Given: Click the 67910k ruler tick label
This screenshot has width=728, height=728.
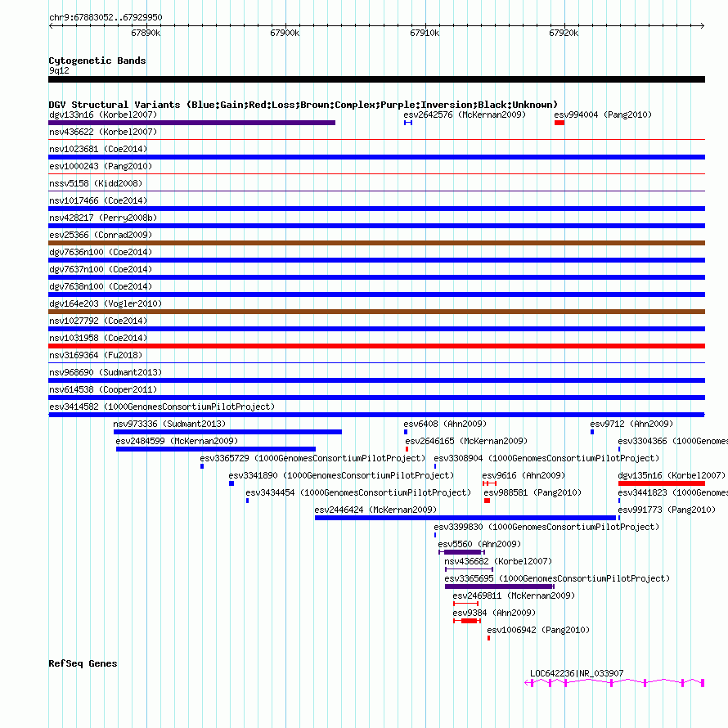Looking at the screenshot, I should click(425, 33).
